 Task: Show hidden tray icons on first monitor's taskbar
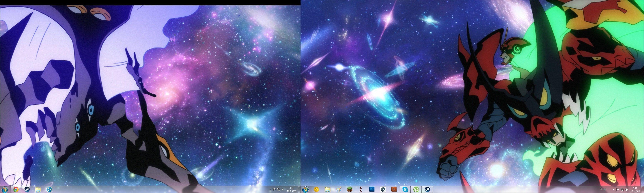coord(270,190)
